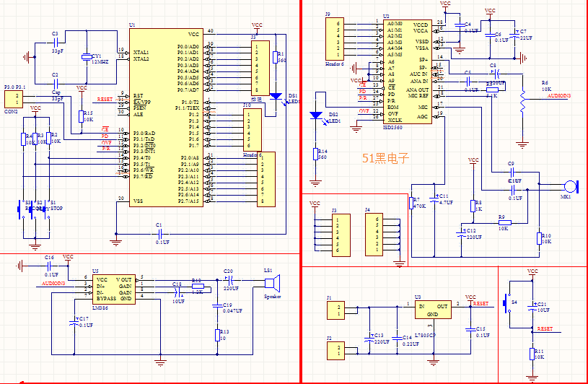This screenshot has width=588, height=384.
Task: Select electrolytic capacitor C7 22UF
Action: [515, 34]
